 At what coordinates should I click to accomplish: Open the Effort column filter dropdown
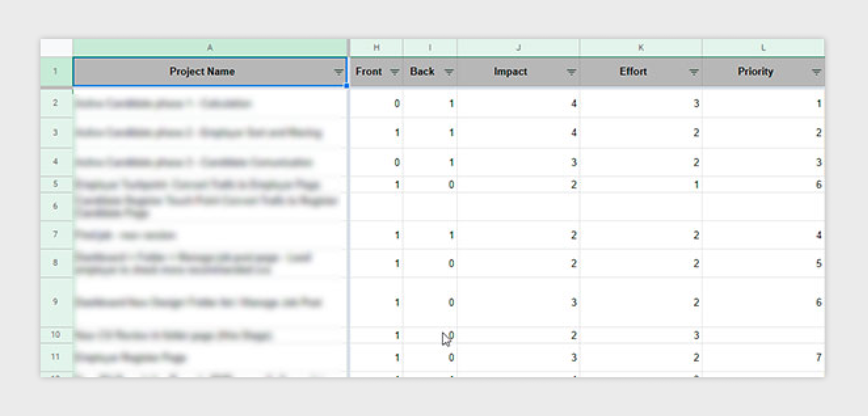coord(694,72)
